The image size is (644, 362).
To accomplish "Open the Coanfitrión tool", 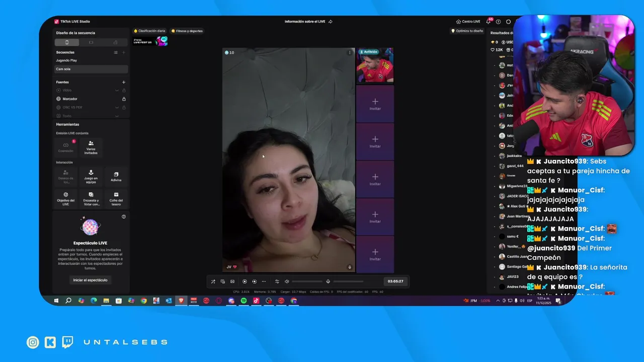I will (x=65, y=147).
